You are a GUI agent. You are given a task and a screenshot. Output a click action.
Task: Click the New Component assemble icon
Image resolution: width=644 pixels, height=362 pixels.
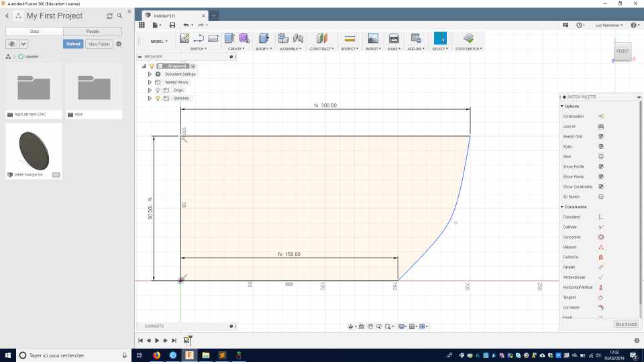(283, 38)
